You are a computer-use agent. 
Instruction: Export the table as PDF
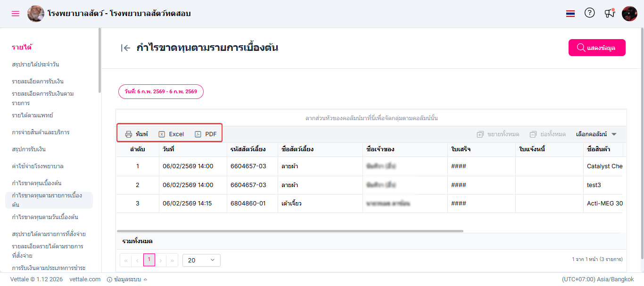tap(206, 134)
